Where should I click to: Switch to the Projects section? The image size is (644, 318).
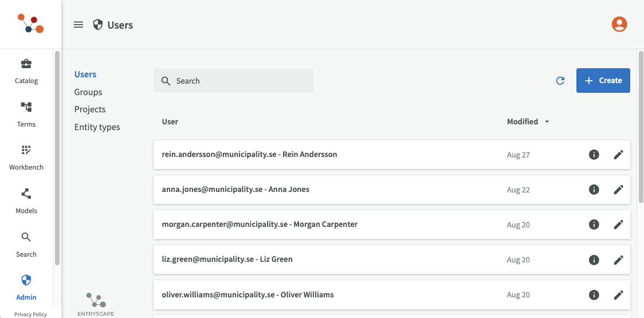tap(90, 109)
